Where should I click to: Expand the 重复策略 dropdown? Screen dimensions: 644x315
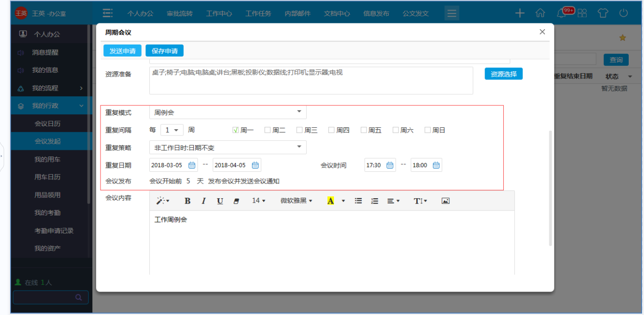click(x=228, y=147)
